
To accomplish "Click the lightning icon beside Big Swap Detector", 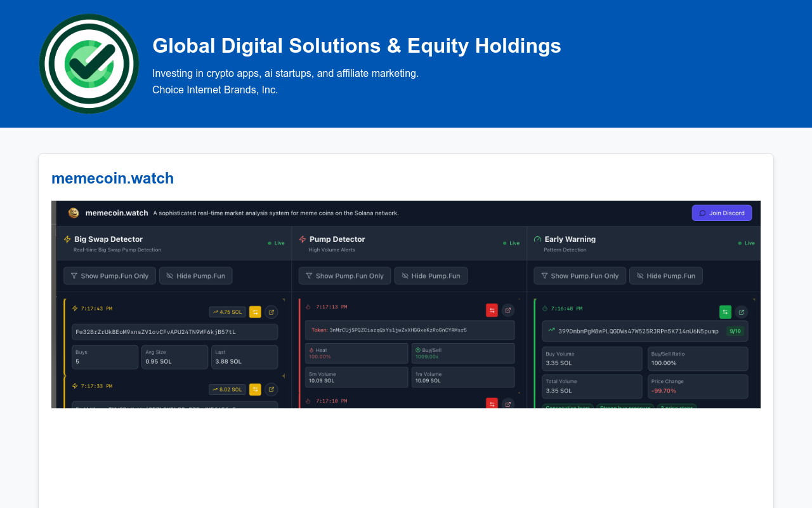I will (67, 239).
